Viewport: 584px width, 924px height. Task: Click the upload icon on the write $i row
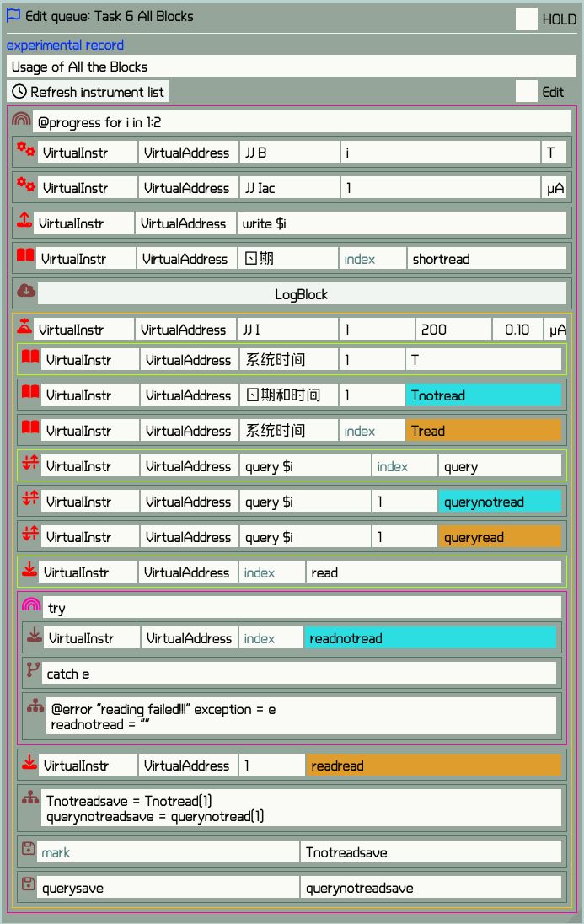coord(24,220)
